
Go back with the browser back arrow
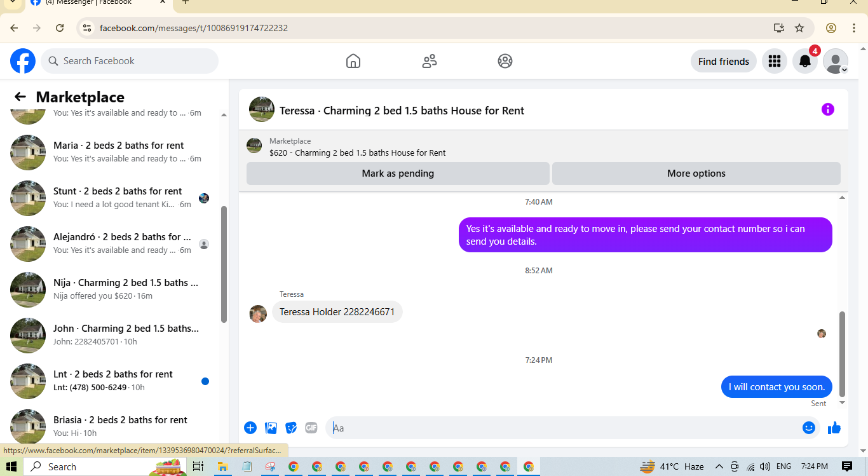(x=14, y=28)
